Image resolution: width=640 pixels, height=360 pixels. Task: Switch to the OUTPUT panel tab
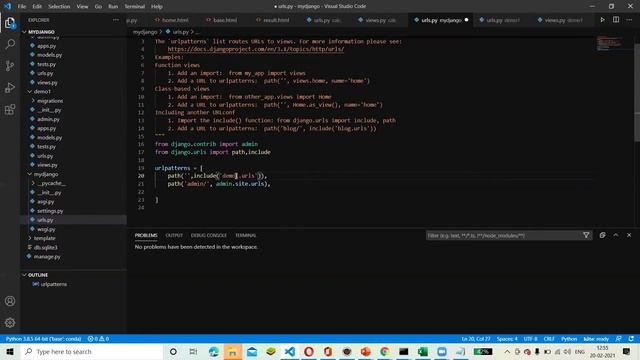click(174, 236)
